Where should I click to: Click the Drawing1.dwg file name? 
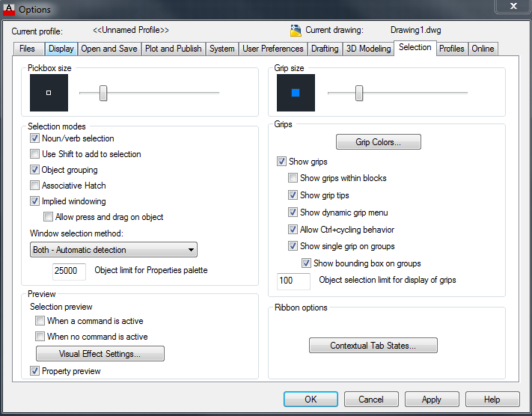pos(415,30)
